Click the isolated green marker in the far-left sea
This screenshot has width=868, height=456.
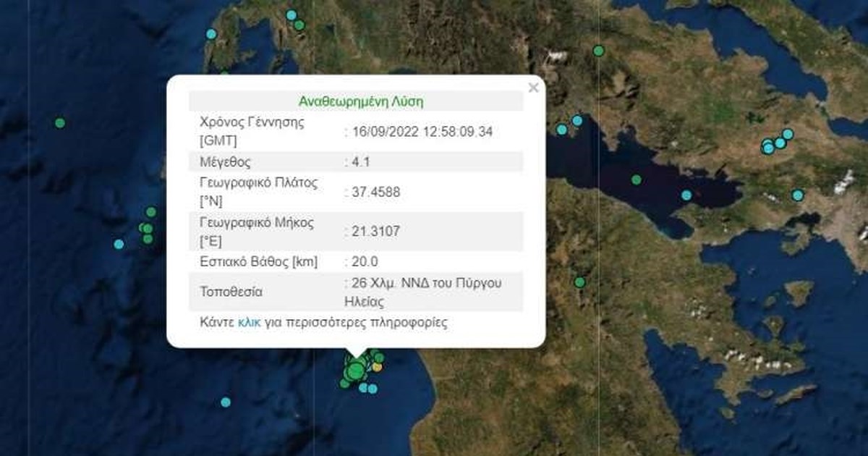coord(60,122)
